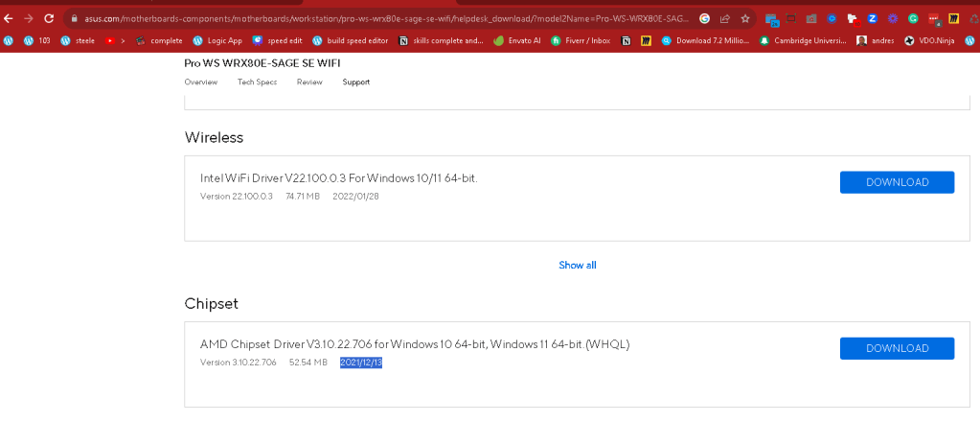Download the Intel WiFi Driver
This screenshot has width=980, height=422.
[897, 182]
